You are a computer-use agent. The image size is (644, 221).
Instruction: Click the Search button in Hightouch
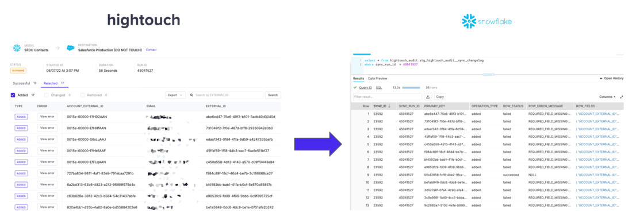[x=273, y=95]
